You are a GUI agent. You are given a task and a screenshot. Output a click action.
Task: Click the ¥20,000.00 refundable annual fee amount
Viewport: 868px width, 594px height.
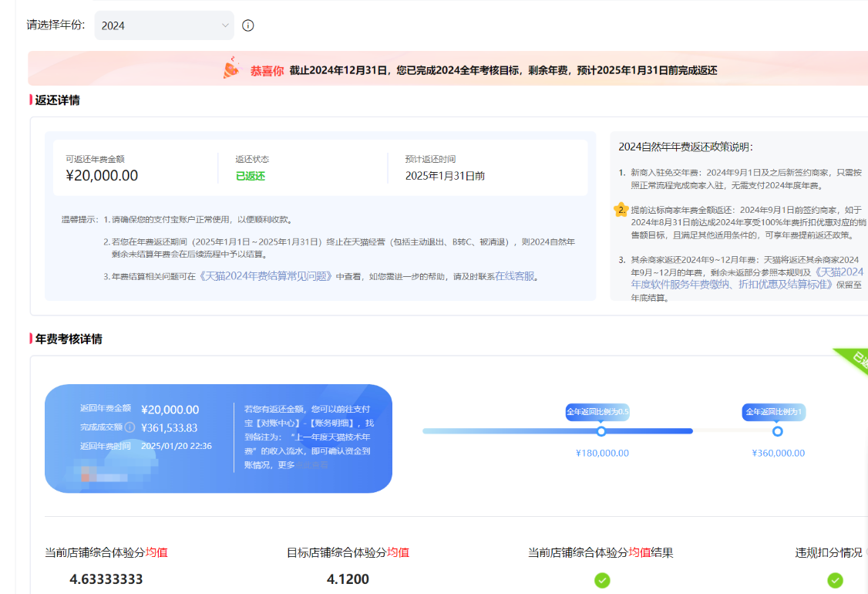(102, 176)
